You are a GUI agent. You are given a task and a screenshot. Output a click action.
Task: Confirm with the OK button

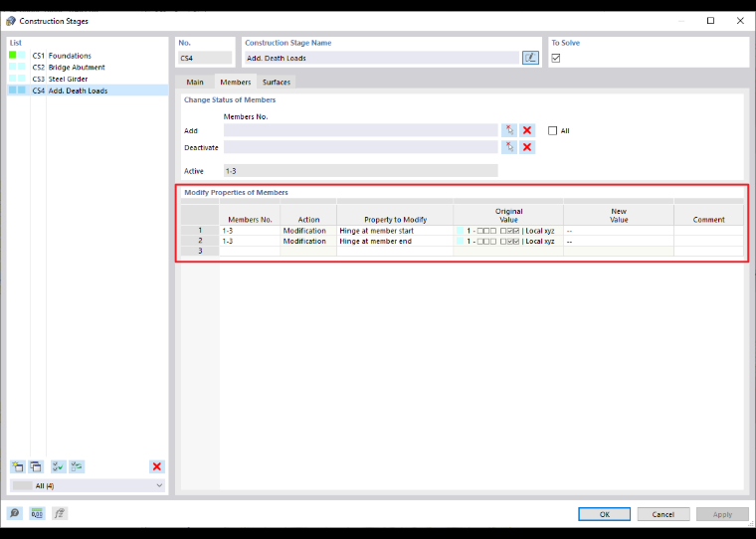[x=605, y=514]
